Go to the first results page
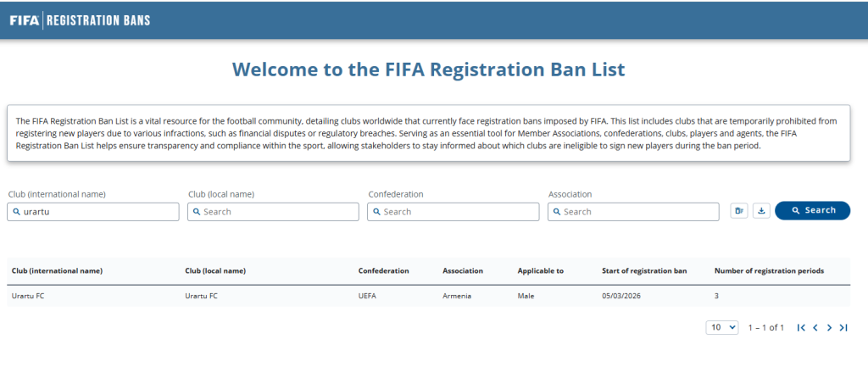This screenshot has width=868, height=378. (801, 327)
